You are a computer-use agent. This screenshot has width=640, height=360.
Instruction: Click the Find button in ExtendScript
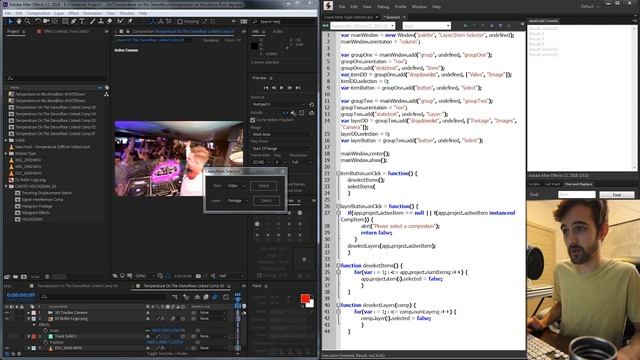click(616, 195)
